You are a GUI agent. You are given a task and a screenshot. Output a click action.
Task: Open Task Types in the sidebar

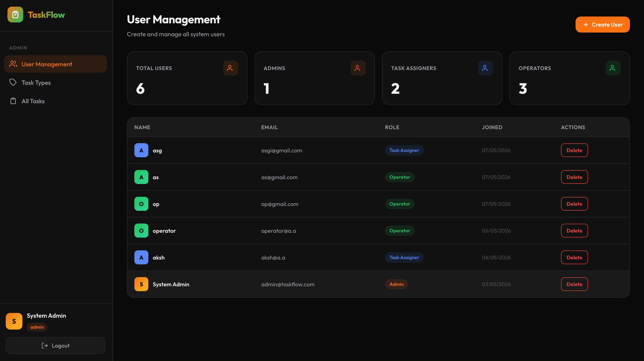click(x=55, y=83)
